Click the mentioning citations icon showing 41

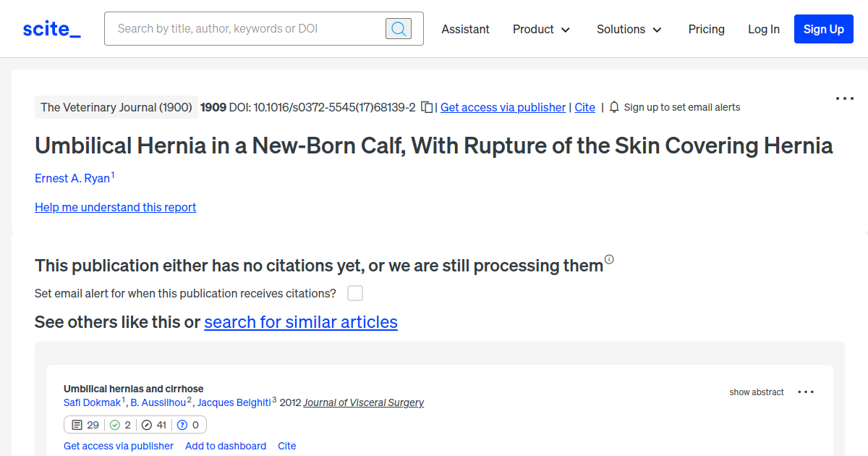click(x=147, y=425)
